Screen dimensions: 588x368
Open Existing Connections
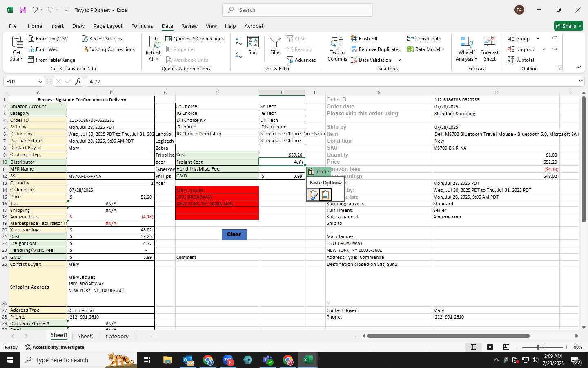pos(108,49)
